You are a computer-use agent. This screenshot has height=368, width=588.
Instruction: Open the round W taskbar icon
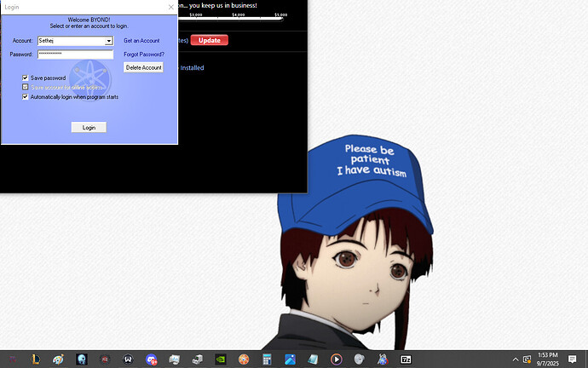click(x=128, y=359)
